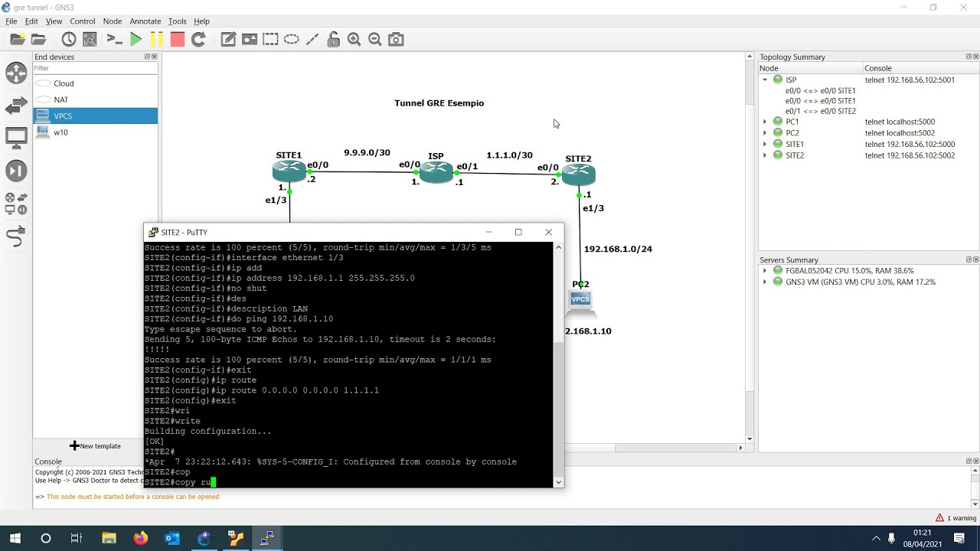Viewport: 980px width, 551px height.
Task: Open the File menu
Action: tap(11, 21)
